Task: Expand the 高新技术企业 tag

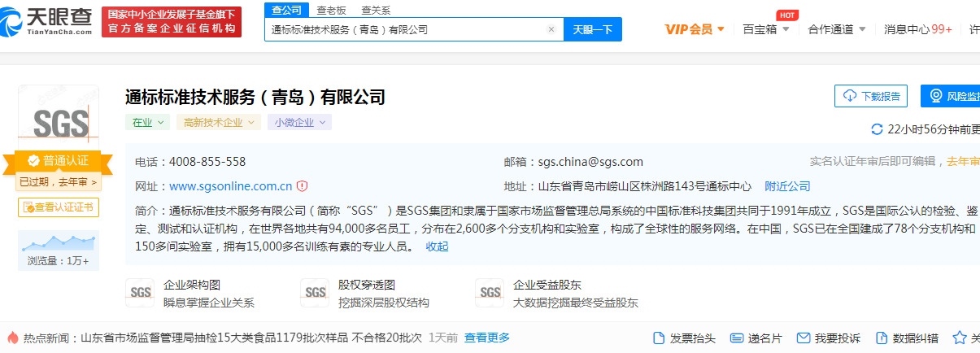Action: pyautogui.click(x=218, y=122)
